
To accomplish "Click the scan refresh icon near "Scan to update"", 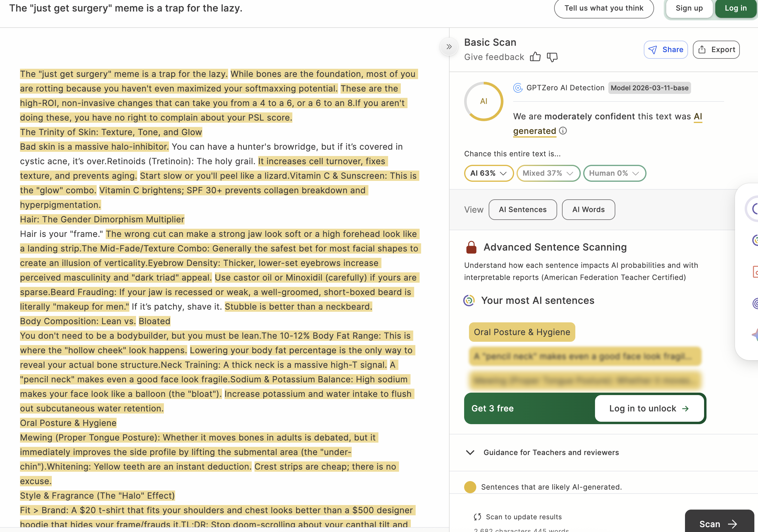I will [x=477, y=517].
